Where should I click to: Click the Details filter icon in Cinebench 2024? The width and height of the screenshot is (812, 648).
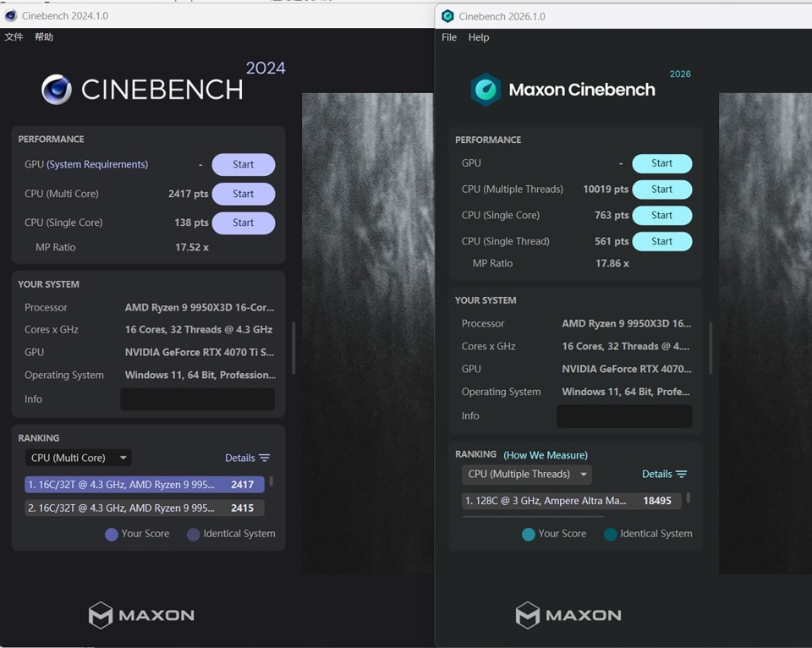[x=265, y=458]
